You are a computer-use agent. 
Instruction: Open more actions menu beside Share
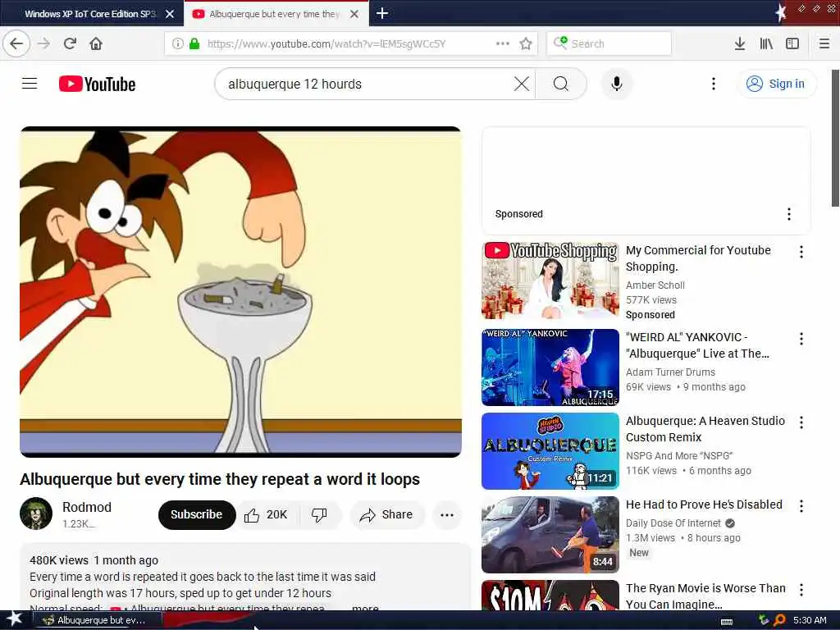pyautogui.click(x=447, y=515)
